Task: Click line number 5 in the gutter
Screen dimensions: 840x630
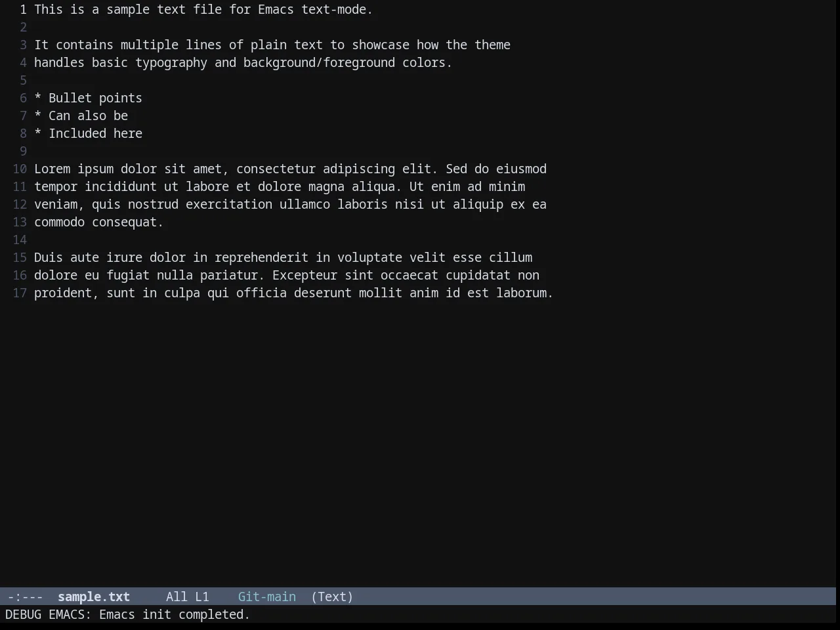Action: [23, 80]
